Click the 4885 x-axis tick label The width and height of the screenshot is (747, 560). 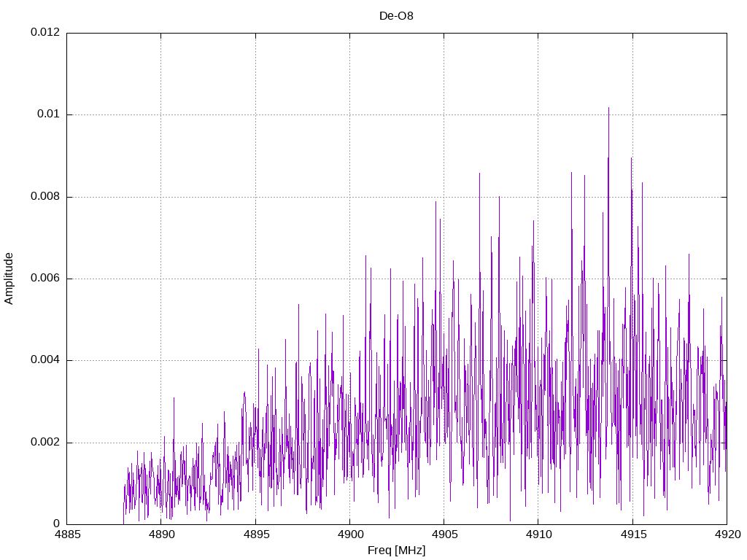(x=67, y=534)
